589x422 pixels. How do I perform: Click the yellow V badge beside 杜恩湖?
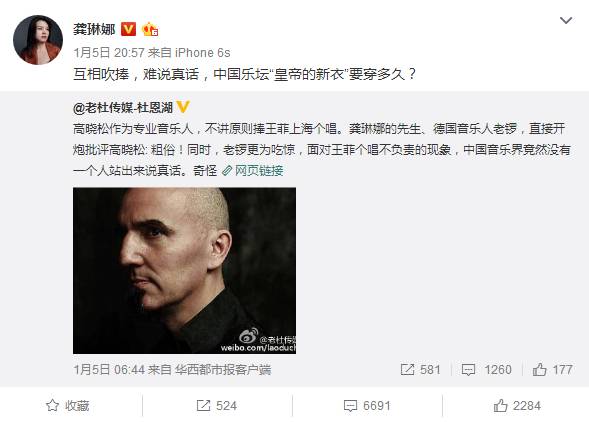pos(183,107)
